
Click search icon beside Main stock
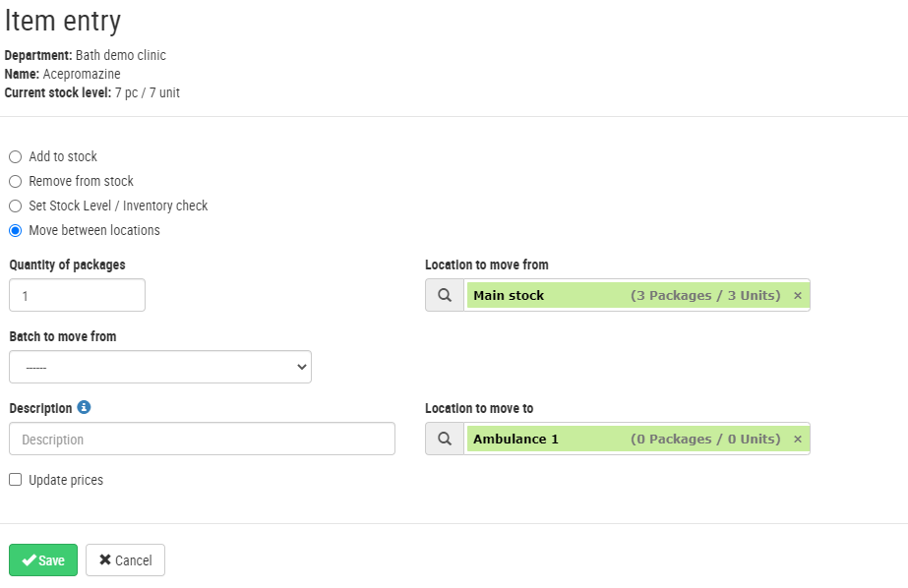point(445,295)
